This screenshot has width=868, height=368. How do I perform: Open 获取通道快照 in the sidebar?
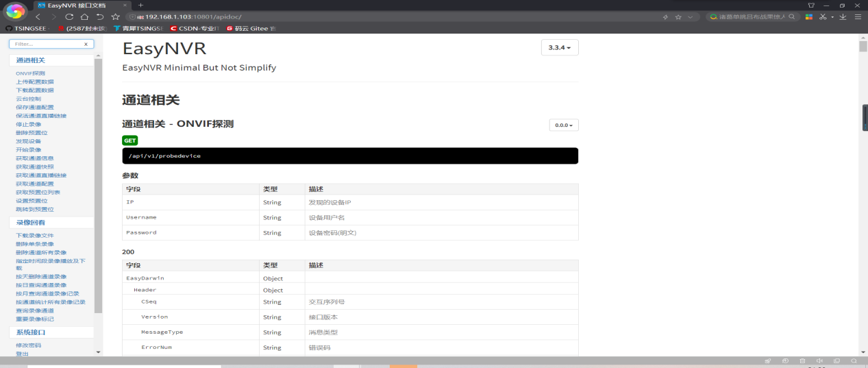coord(34,167)
